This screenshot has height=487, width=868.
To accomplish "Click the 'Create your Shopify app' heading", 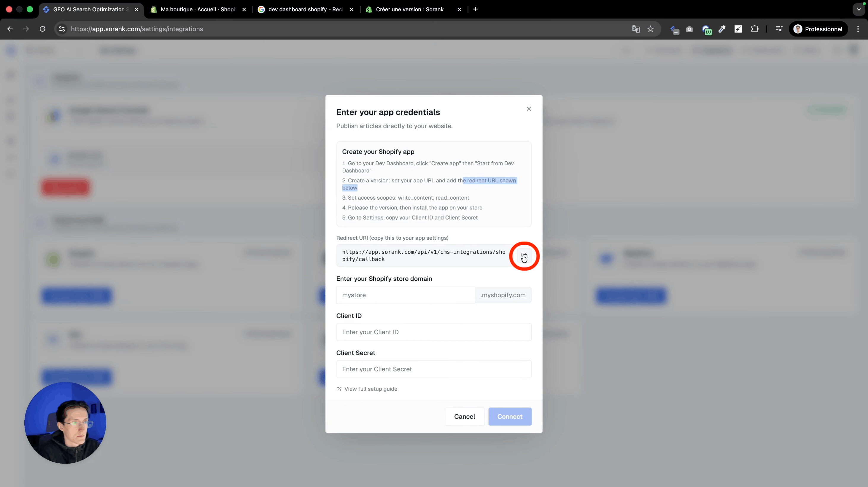I will pos(378,152).
